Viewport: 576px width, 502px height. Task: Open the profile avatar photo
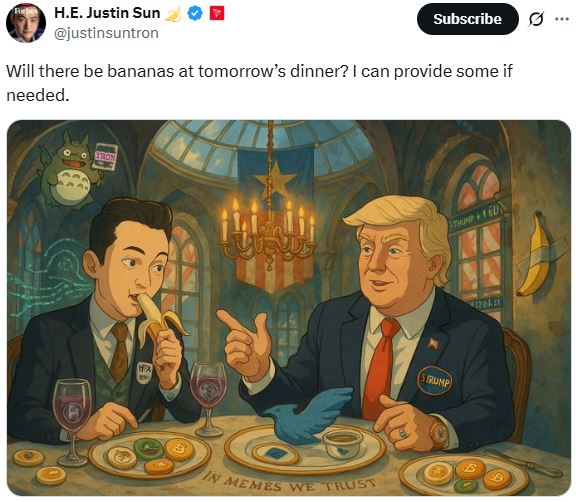point(26,22)
